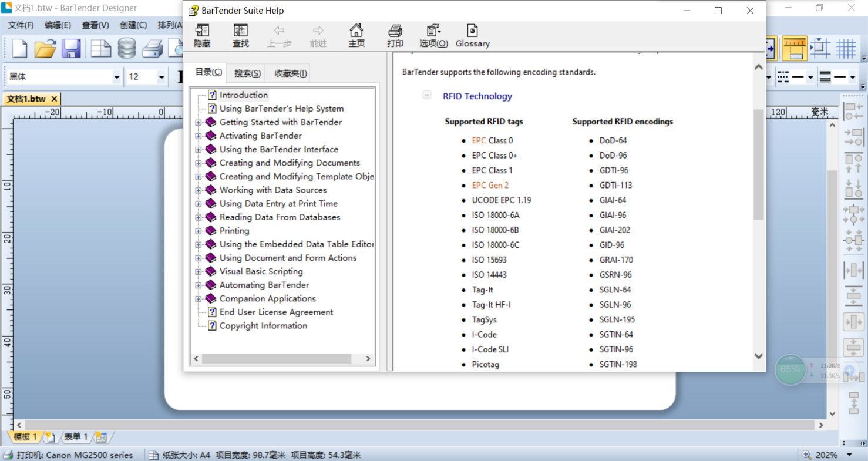Viewport: 868px width, 461px height.
Task: Close the 文档1.btw document tab
Action: coord(54,99)
